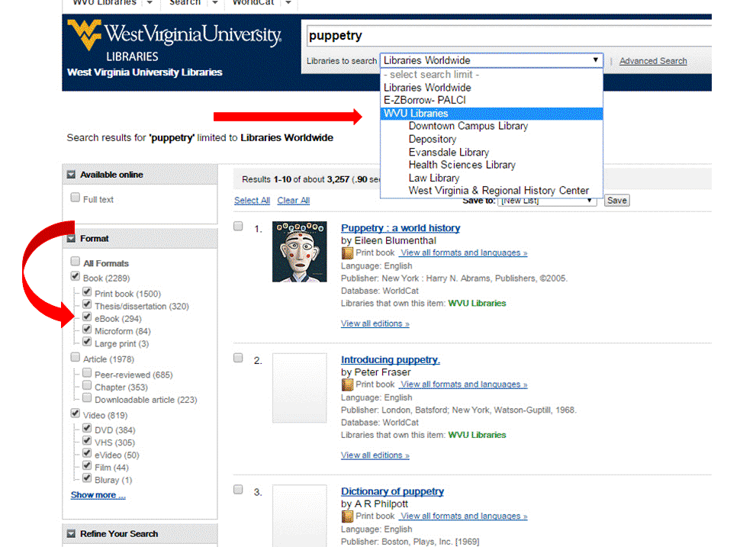
Task: Click the Advanced Search link
Action: tap(653, 61)
